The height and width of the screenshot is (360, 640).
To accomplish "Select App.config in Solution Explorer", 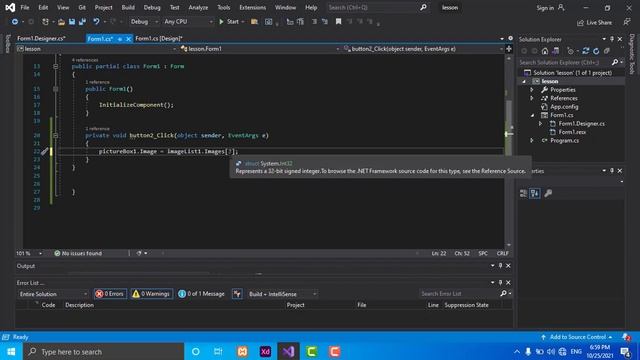I will click(564, 107).
